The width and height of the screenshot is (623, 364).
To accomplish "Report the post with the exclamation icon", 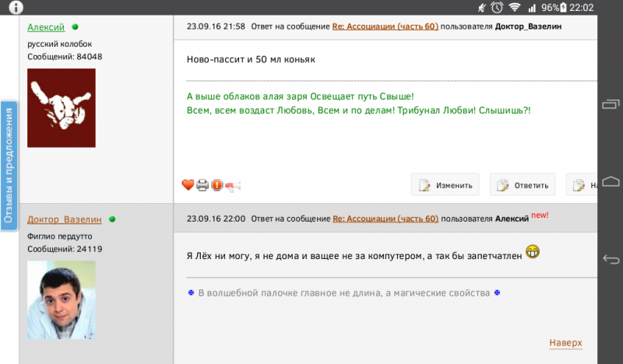I will point(217,185).
